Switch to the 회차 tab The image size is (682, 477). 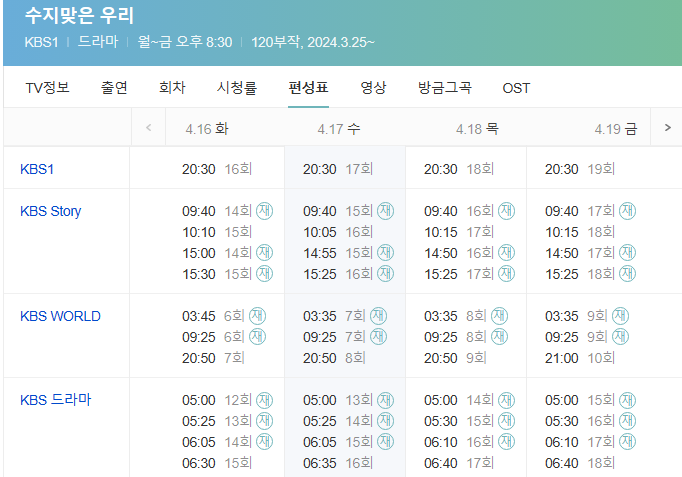[172, 88]
